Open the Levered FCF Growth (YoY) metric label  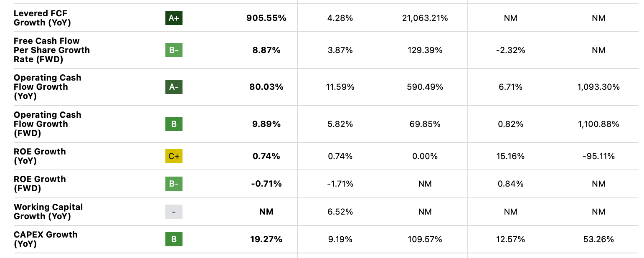[x=42, y=18]
